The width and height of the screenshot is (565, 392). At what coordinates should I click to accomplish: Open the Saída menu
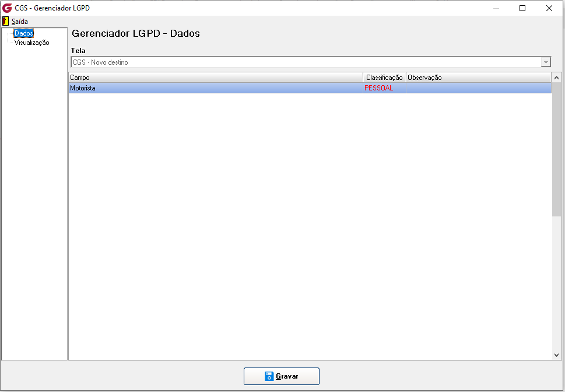click(19, 21)
